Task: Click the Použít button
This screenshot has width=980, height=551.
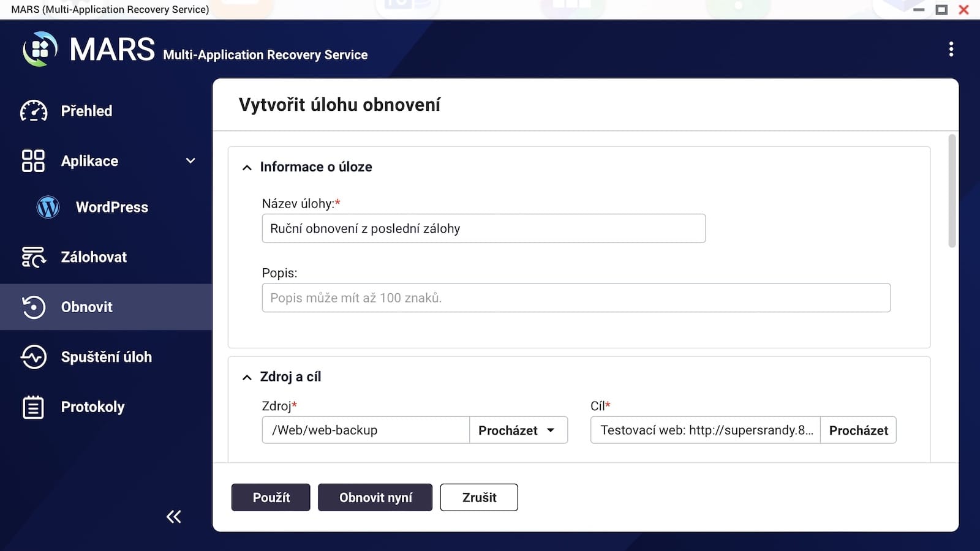Action: click(271, 497)
